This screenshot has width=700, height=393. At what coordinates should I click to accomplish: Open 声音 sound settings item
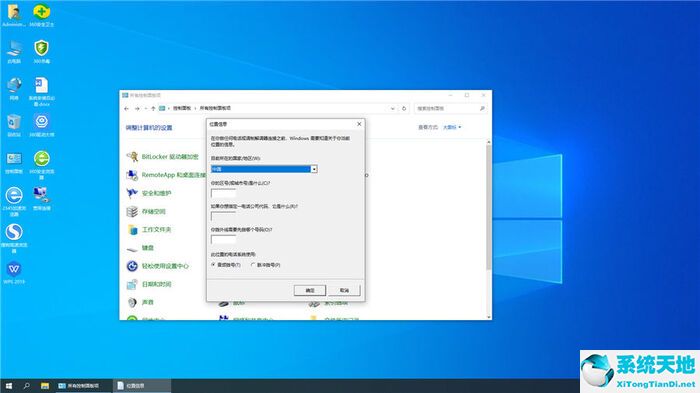(140, 302)
